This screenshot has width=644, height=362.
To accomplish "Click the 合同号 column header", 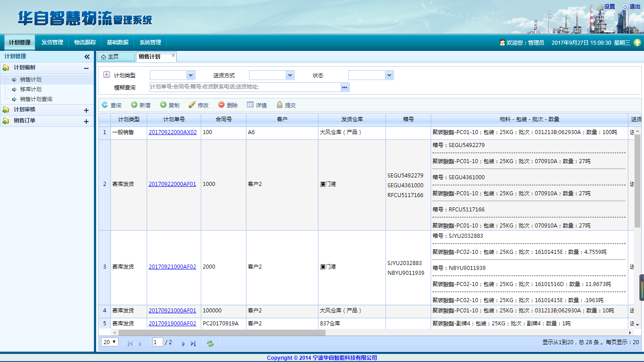I will tap(224, 119).
